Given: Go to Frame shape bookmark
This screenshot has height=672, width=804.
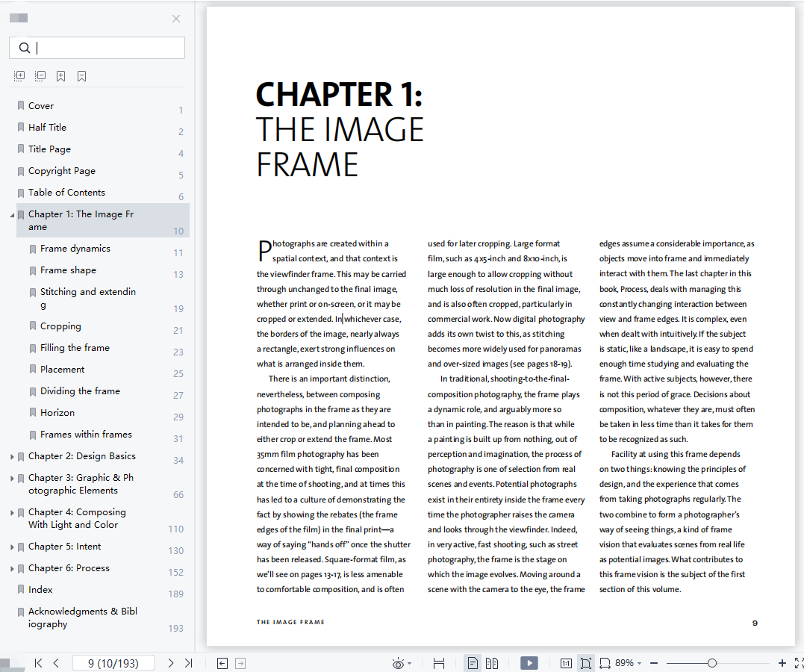Looking at the screenshot, I should click(68, 270).
